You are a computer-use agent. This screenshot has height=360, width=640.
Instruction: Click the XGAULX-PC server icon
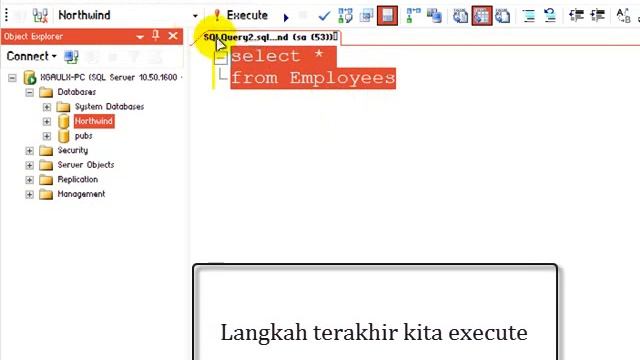(x=30, y=77)
